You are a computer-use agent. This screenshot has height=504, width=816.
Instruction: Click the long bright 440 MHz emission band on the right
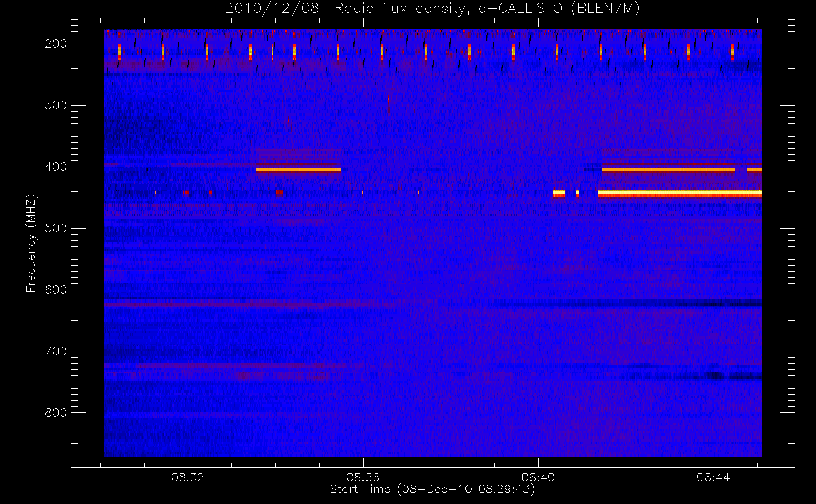[679, 193]
